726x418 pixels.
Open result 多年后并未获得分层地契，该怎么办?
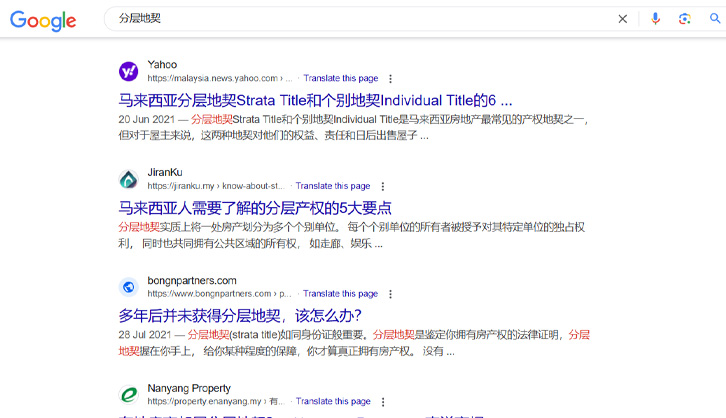tap(240, 316)
